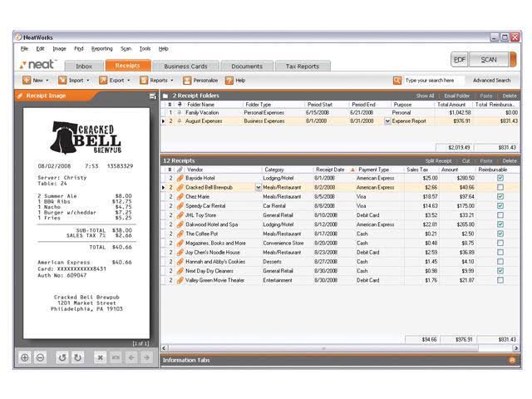Open the Tools menu
The height and width of the screenshot is (399, 532).
pyautogui.click(x=145, y=49)
